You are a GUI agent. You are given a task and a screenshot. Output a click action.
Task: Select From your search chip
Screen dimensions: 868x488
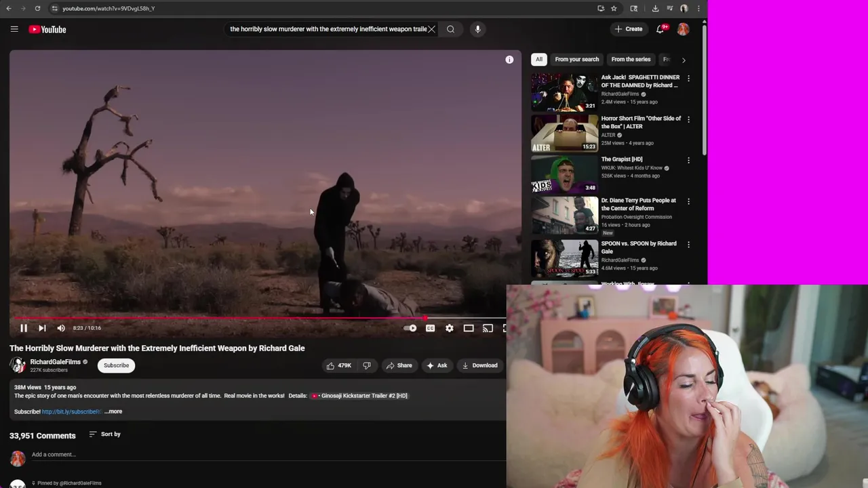tap(577, 60)
